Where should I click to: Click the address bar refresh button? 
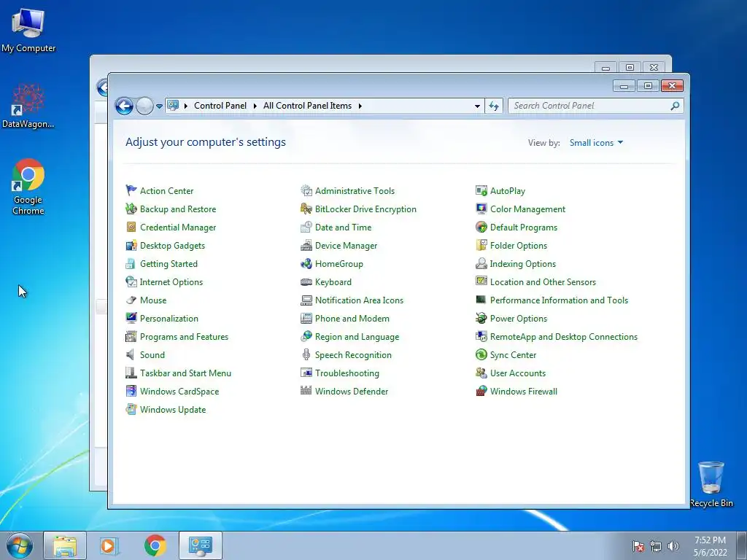(494, 106)
